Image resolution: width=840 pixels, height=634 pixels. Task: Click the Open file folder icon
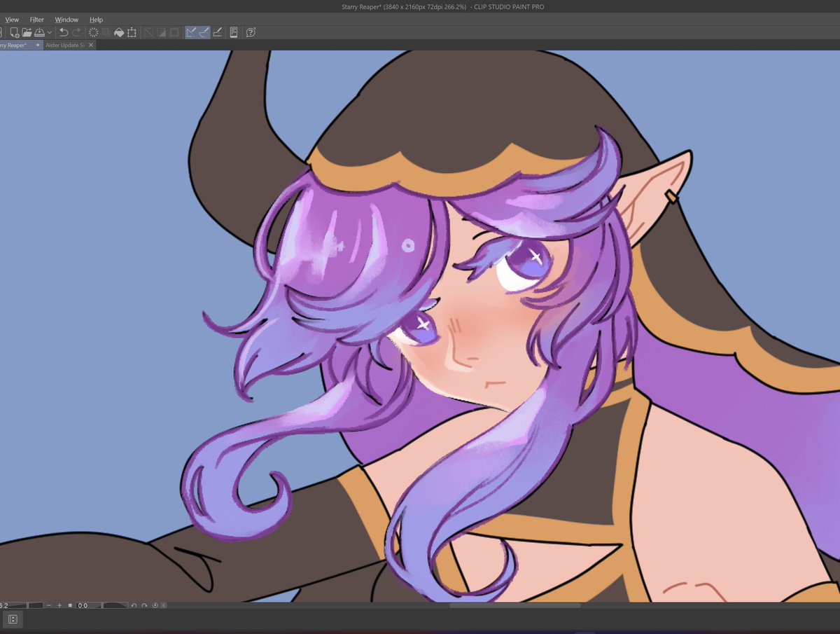[x=27, y=32]
